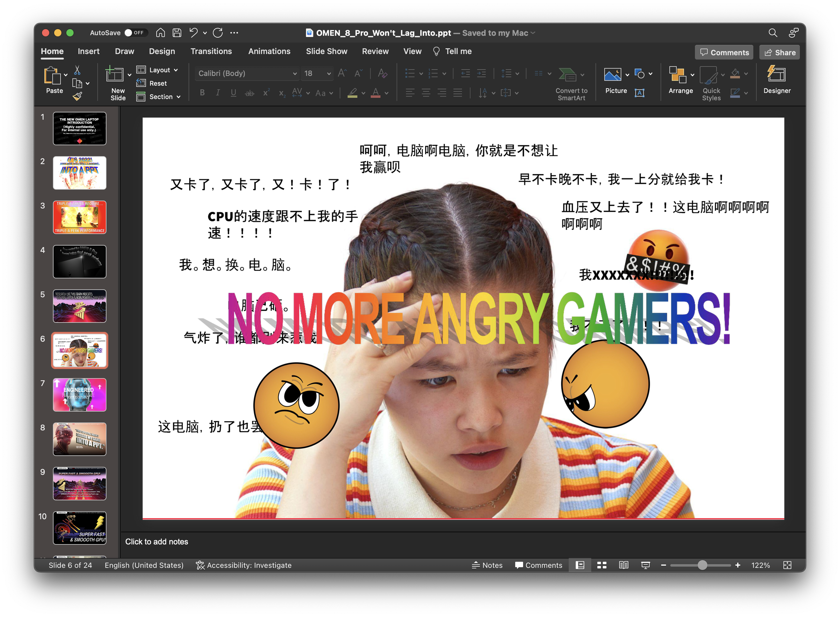Viewport: 840px width, 617px height.
Task: Go to the Animations tab
Action: (269, 51)
